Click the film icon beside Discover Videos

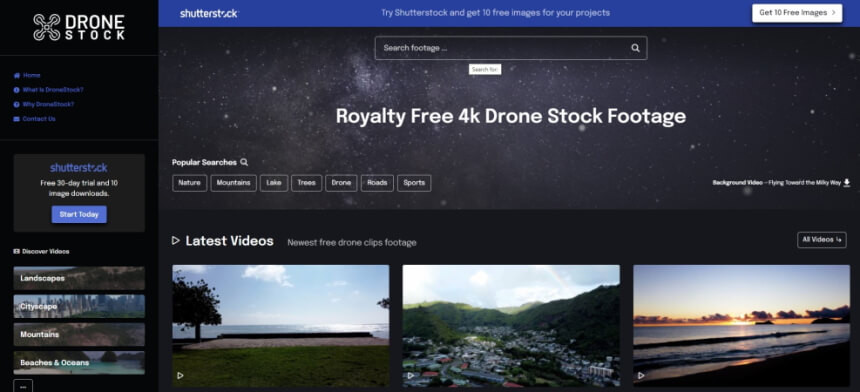point(16,252)
